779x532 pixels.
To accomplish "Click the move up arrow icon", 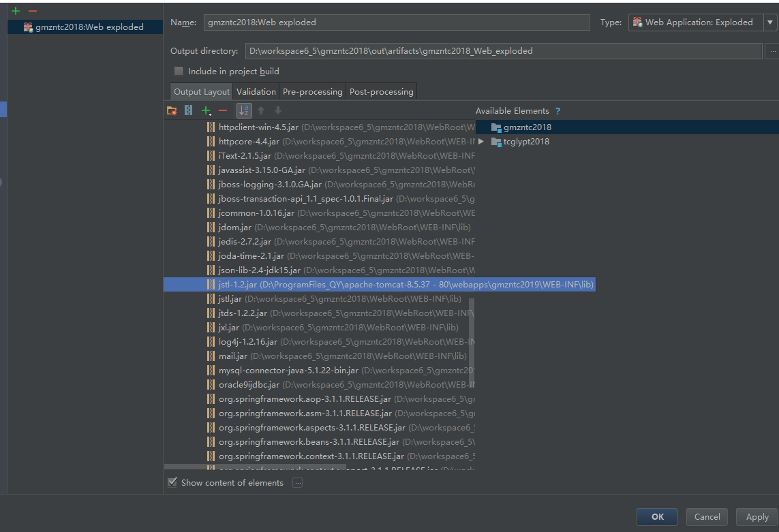I will tap(261, 110).
